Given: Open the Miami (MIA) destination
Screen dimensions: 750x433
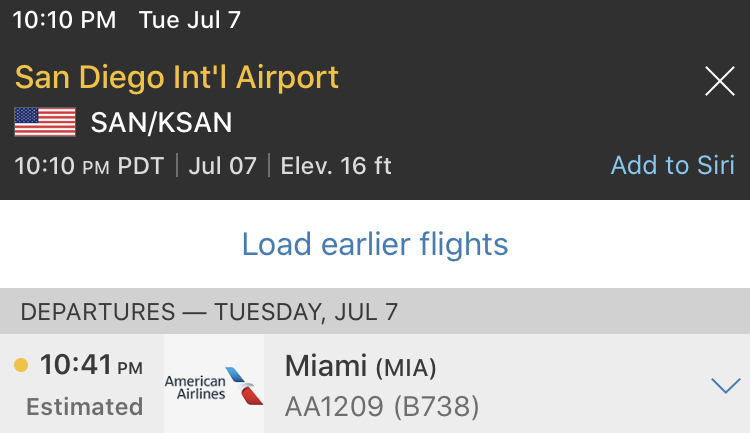Looking at the screenshot, I should tap(360, 366).
